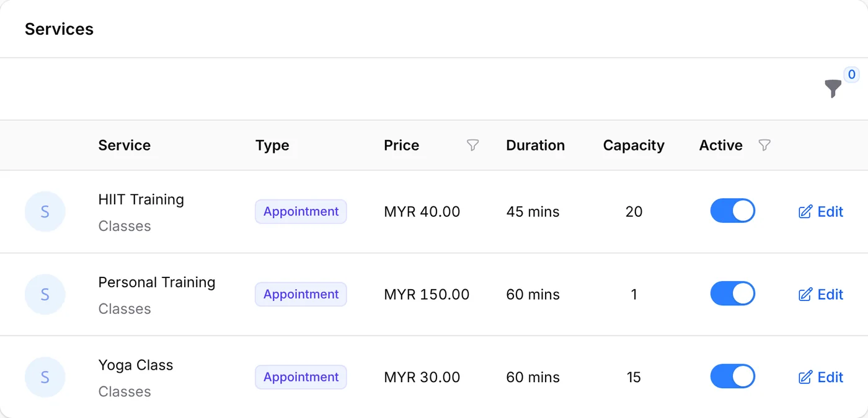Edit the HIIT Training service
The height and width of the screenshot is (418, 868).
pos(821,212)
